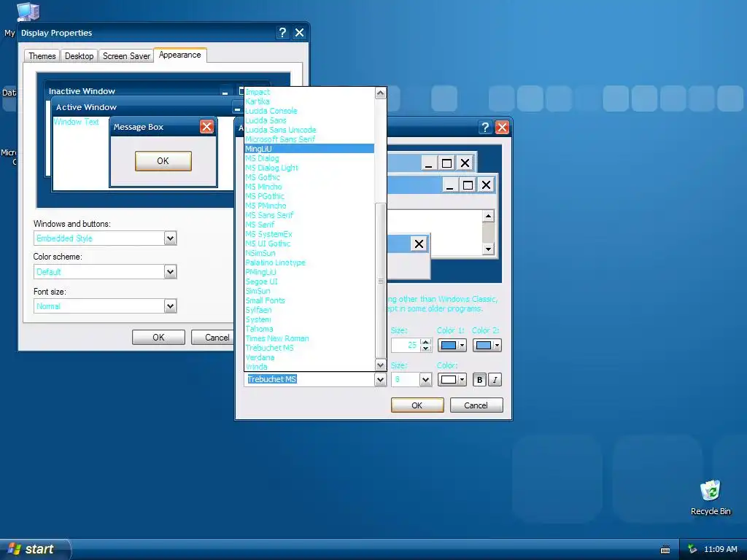Click the Window Text preview label

tap(76, 122)
